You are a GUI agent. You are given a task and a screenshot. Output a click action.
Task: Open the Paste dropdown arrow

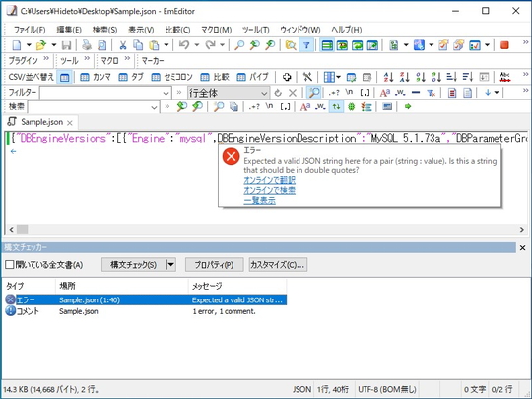pos(166,44)
